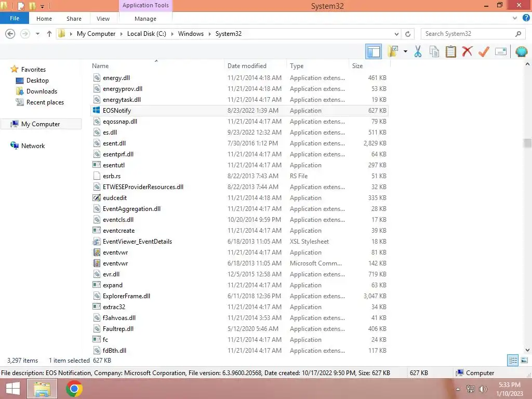This screenshot has width=532, height=399.
Task: Open the address bar history dropdown
Action: pyautogui.click(x=396, y=34)
